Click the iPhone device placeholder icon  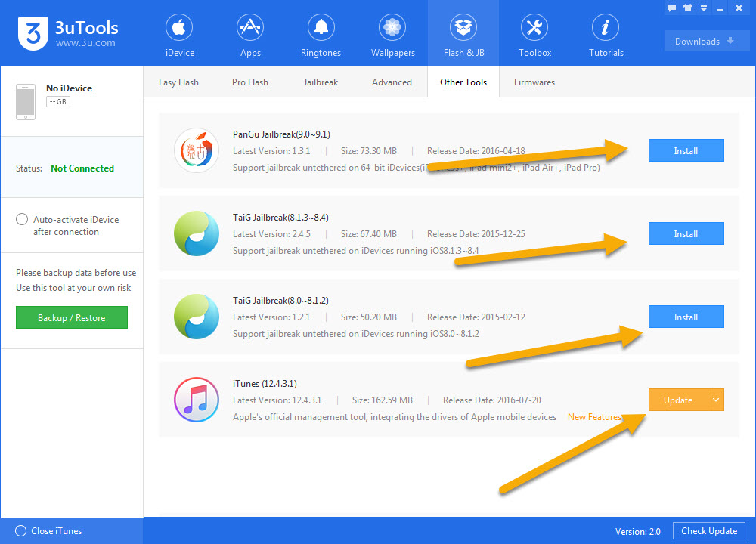tap(26, 102)
